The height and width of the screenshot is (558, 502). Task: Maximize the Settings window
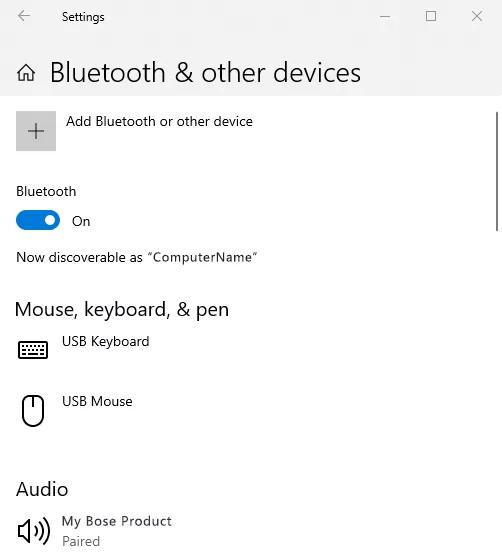[431, 16]
